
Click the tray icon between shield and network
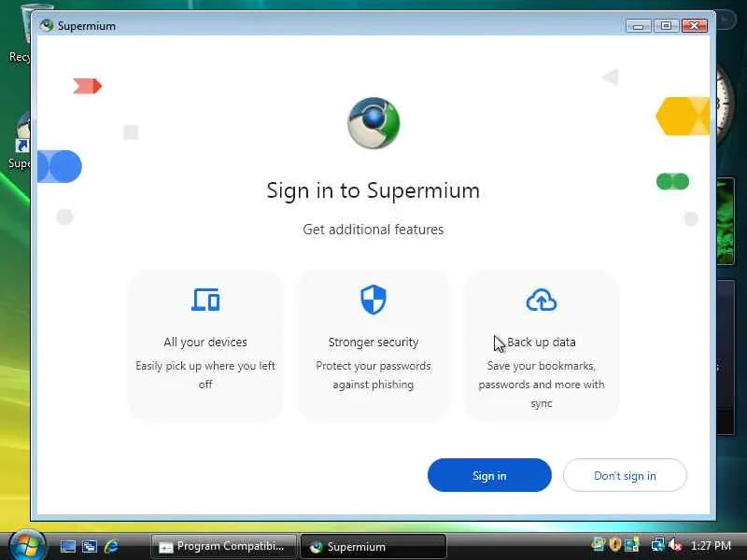632,544
